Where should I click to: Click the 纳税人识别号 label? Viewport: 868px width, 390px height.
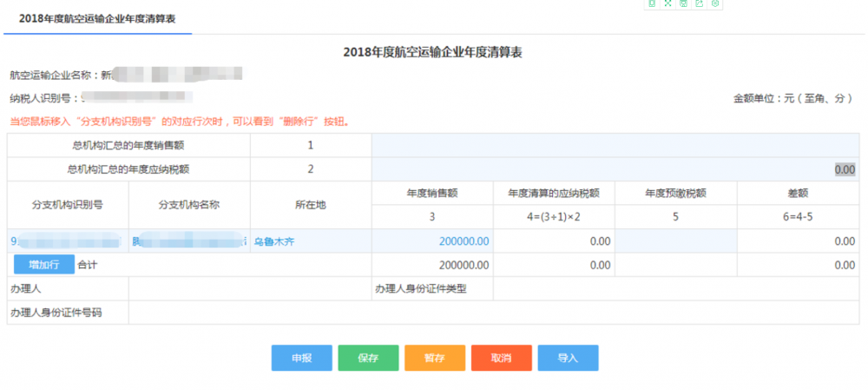[43, 99]
